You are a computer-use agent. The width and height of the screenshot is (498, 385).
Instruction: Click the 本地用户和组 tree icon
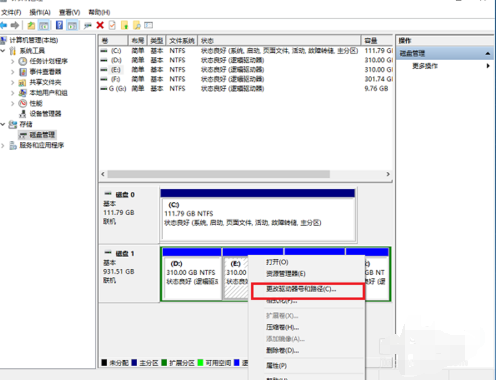click(x=23, y=93)
